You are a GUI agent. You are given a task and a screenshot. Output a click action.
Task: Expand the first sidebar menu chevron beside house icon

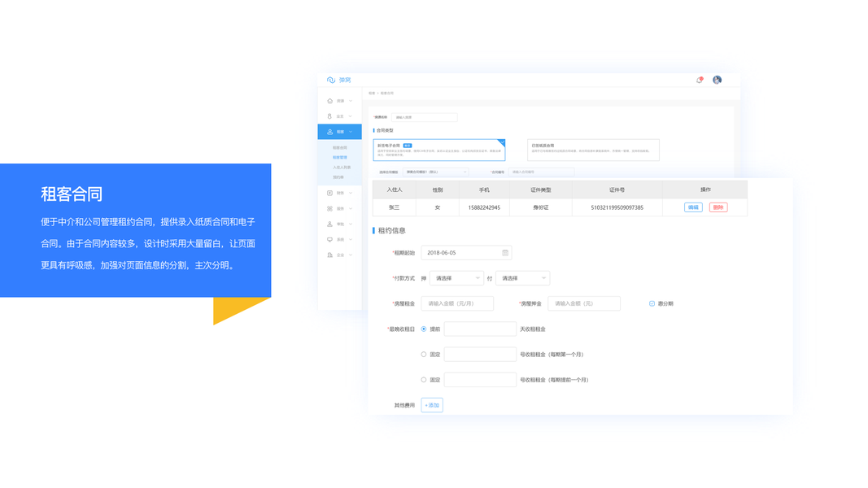[351, 101]
